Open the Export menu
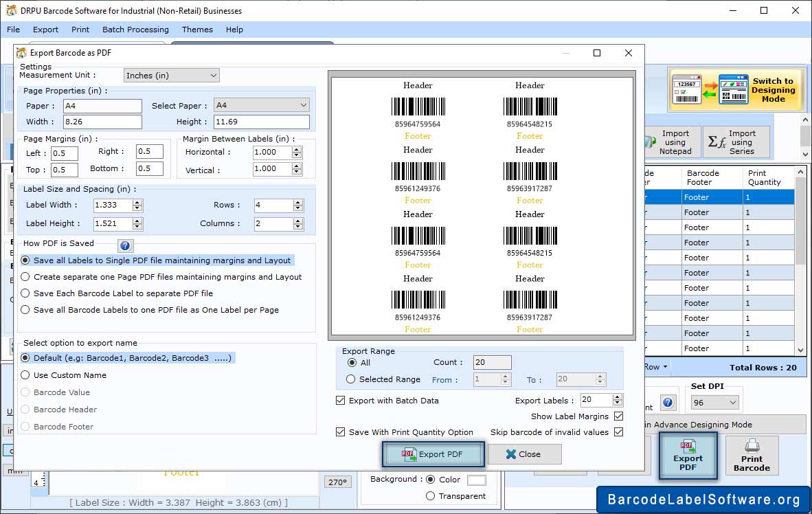812x514 pixels. [x=45, y=30]
